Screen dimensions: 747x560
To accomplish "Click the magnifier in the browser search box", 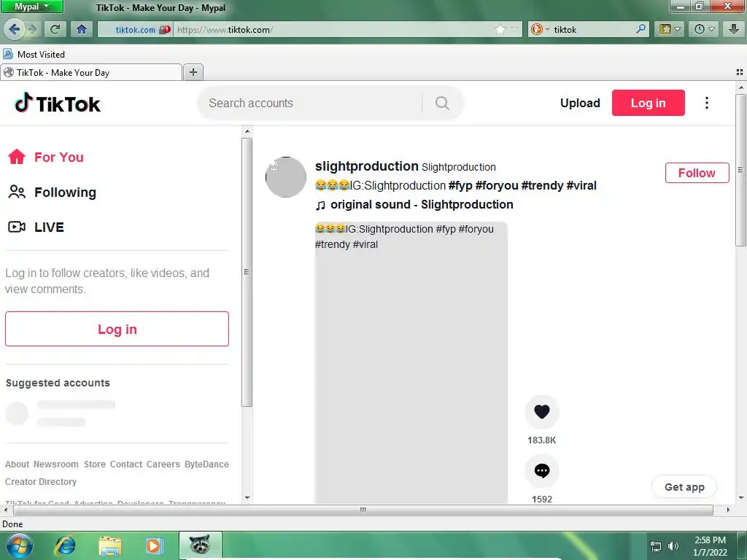I will (640, 29).
